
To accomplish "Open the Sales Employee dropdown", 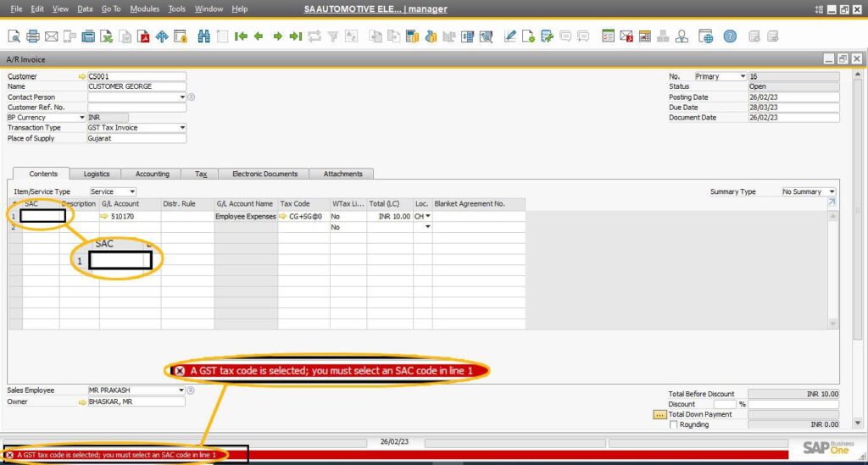I will pos(181,390).
